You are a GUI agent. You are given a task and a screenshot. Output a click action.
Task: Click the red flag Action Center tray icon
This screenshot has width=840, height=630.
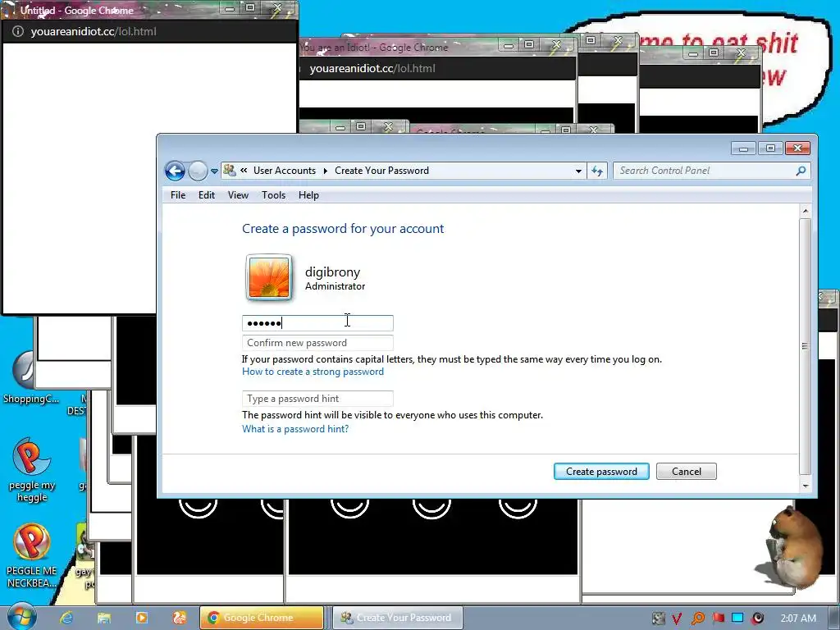pyautogui.click(x=719, y=619)
